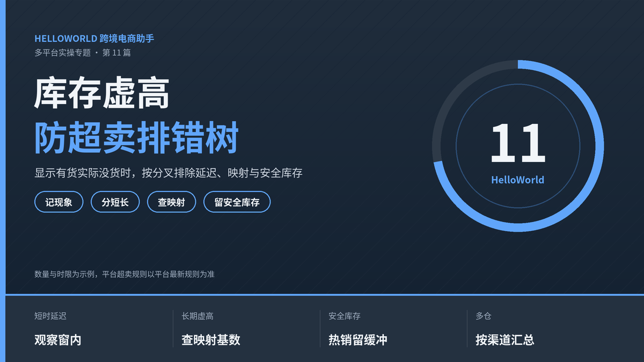Click the 多仓 label

pyautogui.click(x=484, y=316)
